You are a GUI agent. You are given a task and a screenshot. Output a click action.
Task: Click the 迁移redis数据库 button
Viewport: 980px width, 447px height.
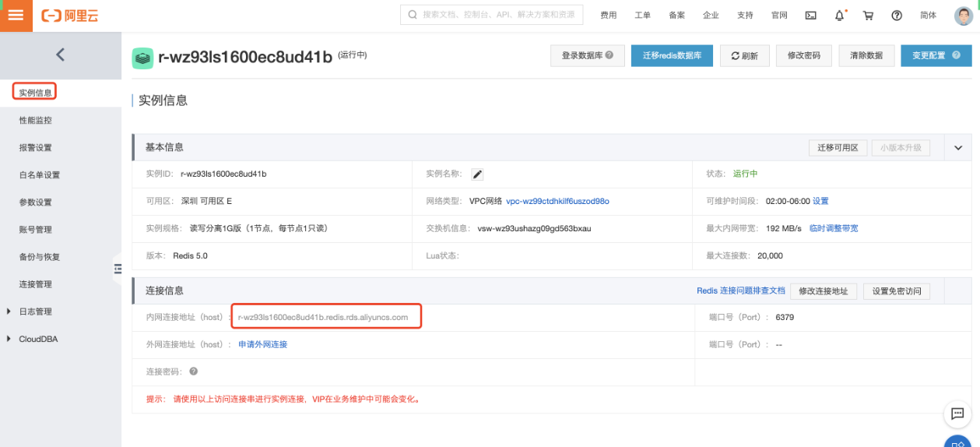point(672,56)
